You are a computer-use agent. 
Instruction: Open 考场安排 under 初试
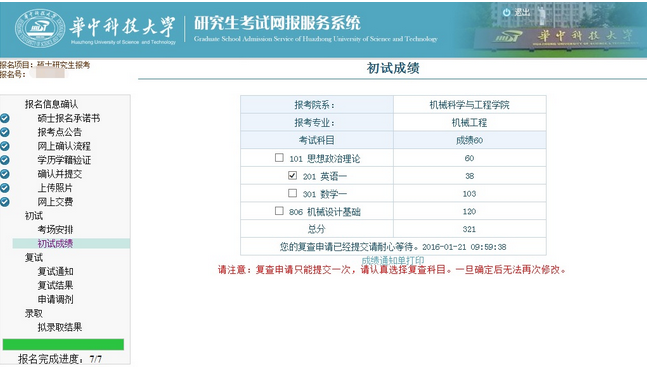tap(55, 230)
